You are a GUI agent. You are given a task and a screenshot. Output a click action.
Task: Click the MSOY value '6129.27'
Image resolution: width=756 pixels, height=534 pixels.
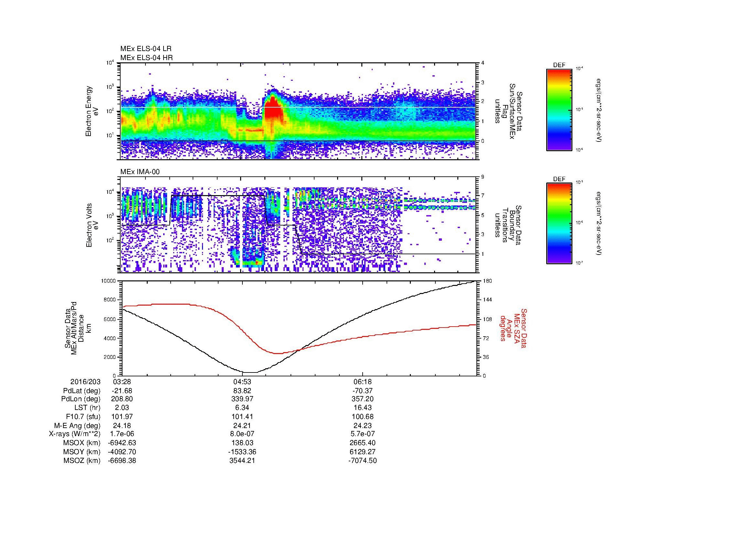point(363,452)
